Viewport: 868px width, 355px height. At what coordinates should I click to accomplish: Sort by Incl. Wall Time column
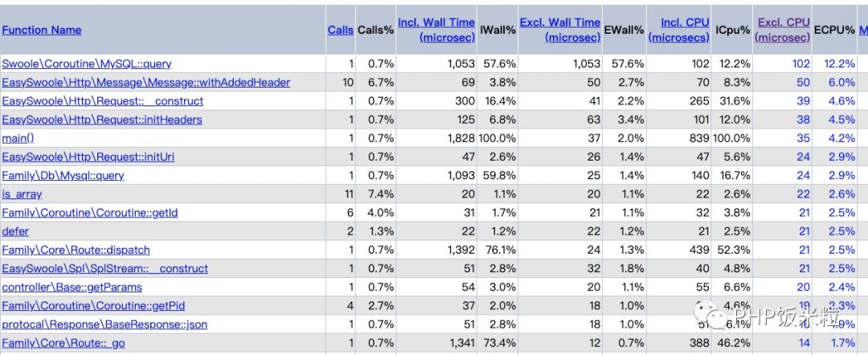(x=436, y=30)
